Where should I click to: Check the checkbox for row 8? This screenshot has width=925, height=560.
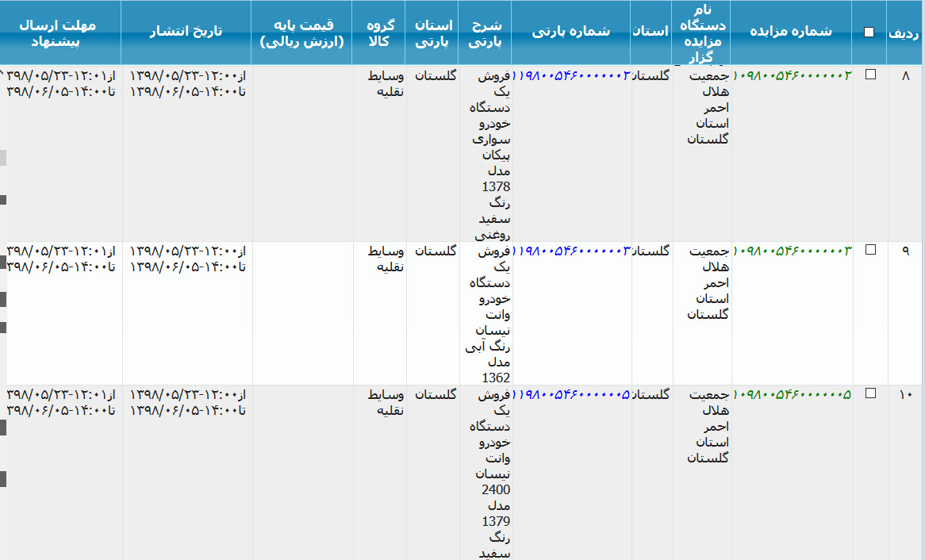point(870,75)
